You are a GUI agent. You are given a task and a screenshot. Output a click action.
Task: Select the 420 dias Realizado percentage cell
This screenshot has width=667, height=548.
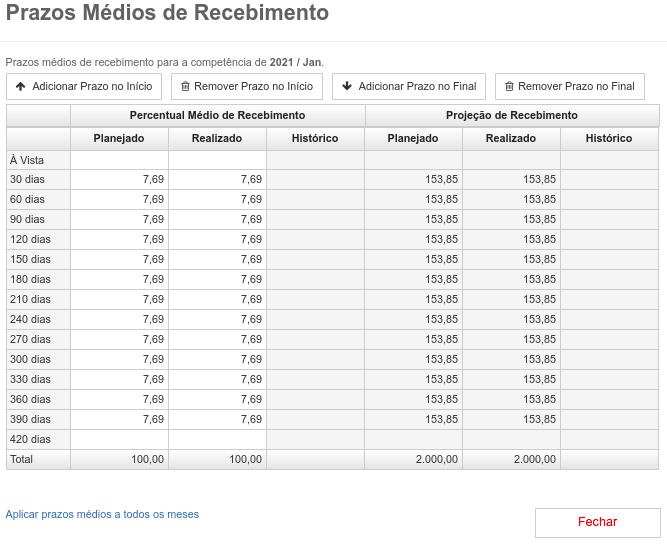tap(217, 439)
